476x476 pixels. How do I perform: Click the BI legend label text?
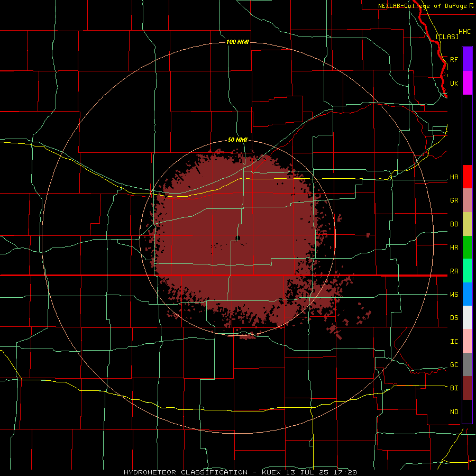tap(454, 388)
